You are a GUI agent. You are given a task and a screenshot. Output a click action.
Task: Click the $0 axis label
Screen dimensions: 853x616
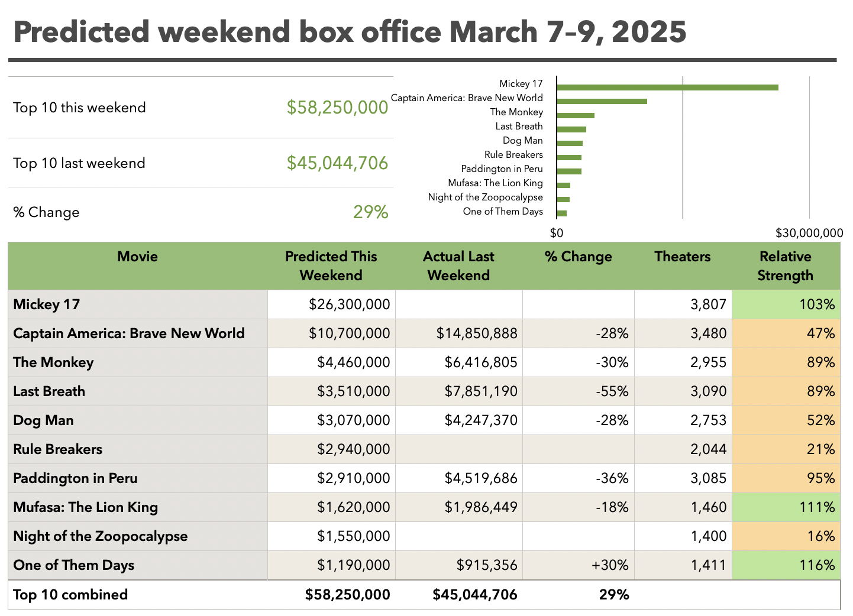coord(557,233)
